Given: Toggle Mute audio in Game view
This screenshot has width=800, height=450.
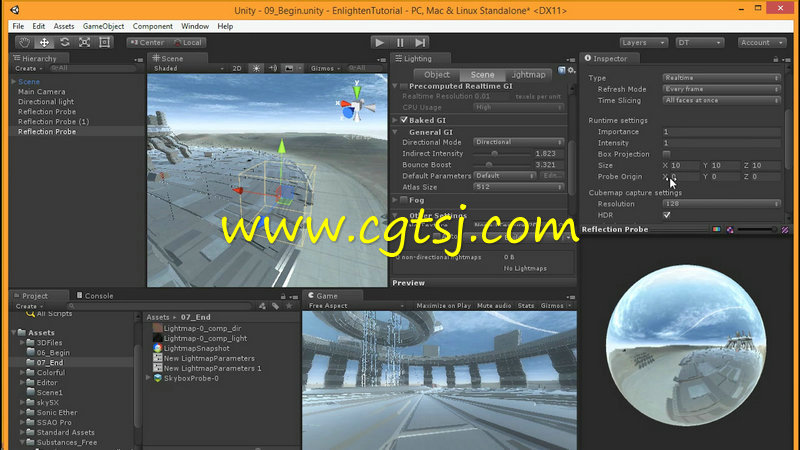Looking at the screenshot, I should [494, 306].
